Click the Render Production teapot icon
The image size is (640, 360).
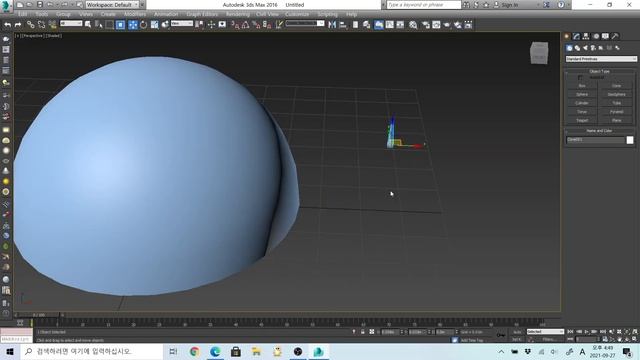447,25
